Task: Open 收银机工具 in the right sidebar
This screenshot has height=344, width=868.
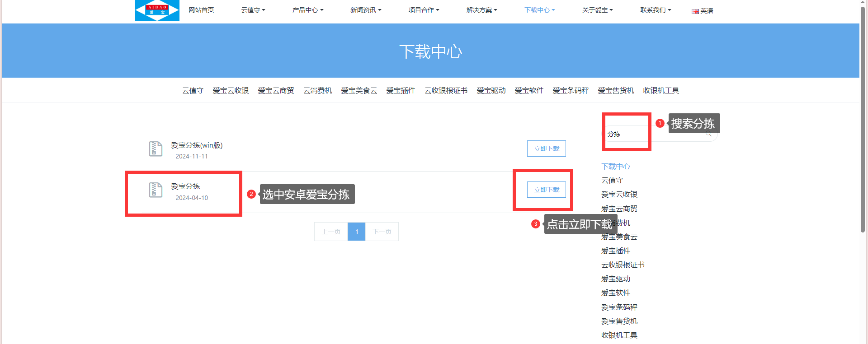Action: click(x=619, y=335)
